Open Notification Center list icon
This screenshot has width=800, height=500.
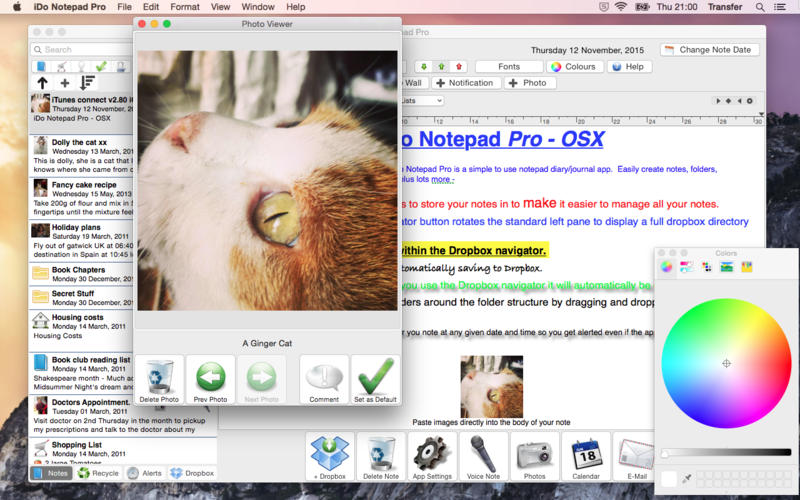click(x=780, y=7)
